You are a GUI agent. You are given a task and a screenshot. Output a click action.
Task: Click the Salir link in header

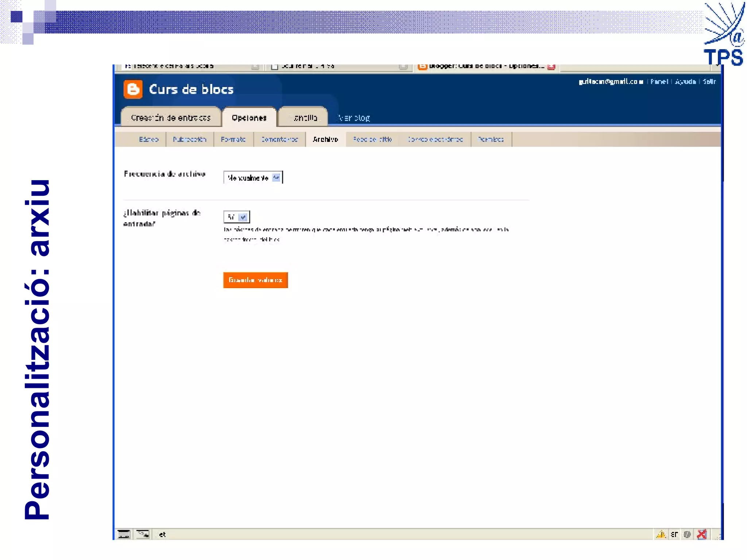[x=709, y=82]
